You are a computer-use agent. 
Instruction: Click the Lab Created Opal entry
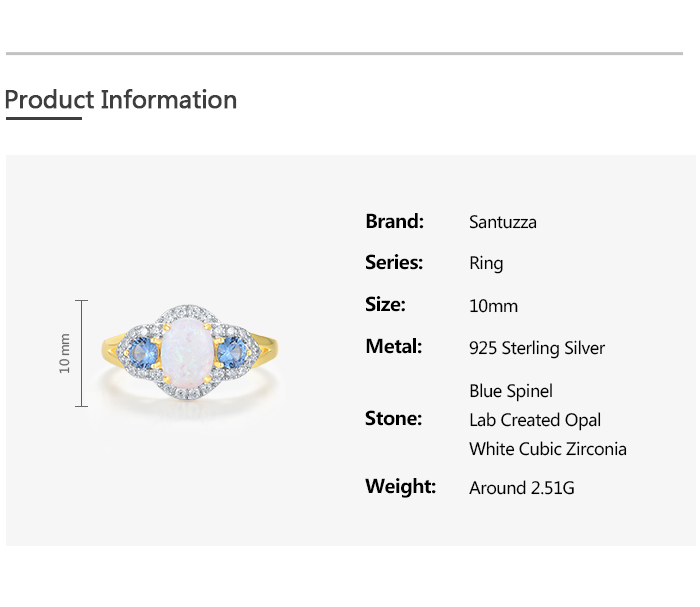[x=535, y=420]
